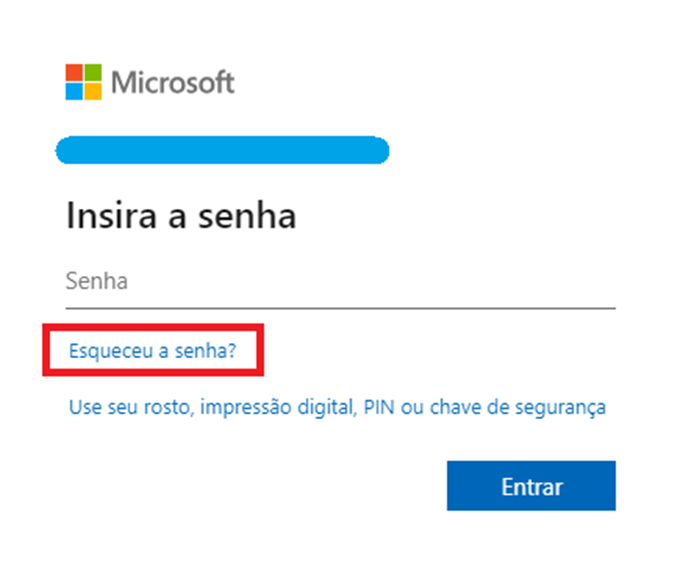This screenshot has height=567, width=694.
Task: Click the 'Insira a senha' heading
Action: pos(181,216)
